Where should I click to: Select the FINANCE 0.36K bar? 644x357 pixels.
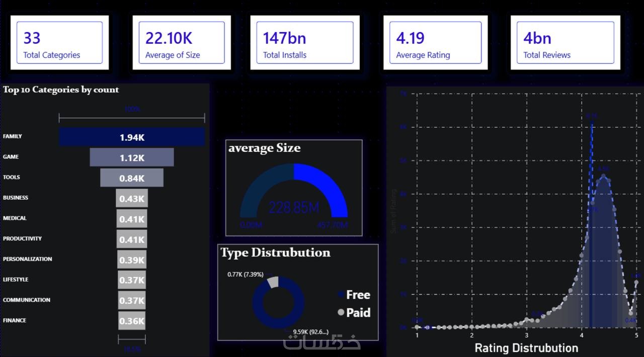click(132, 321)
